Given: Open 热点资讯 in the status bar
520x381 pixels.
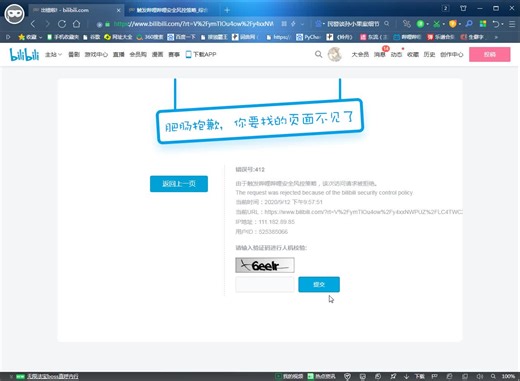Looking at the screenshot, I should [322, 376].
